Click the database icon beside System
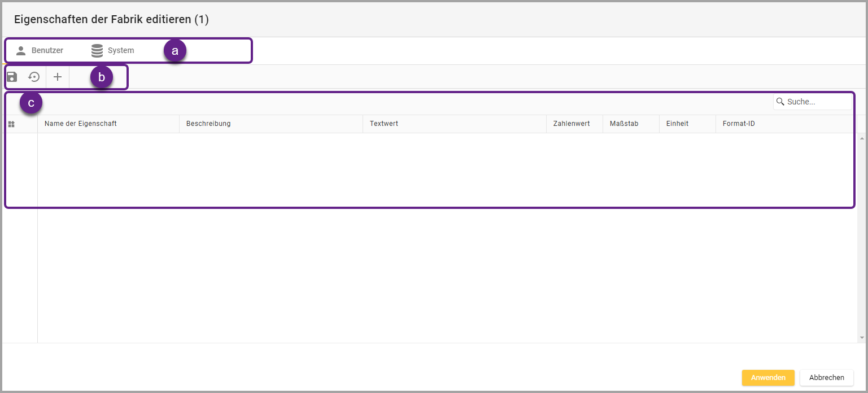The image size is (868, 393). click(97, 51)
